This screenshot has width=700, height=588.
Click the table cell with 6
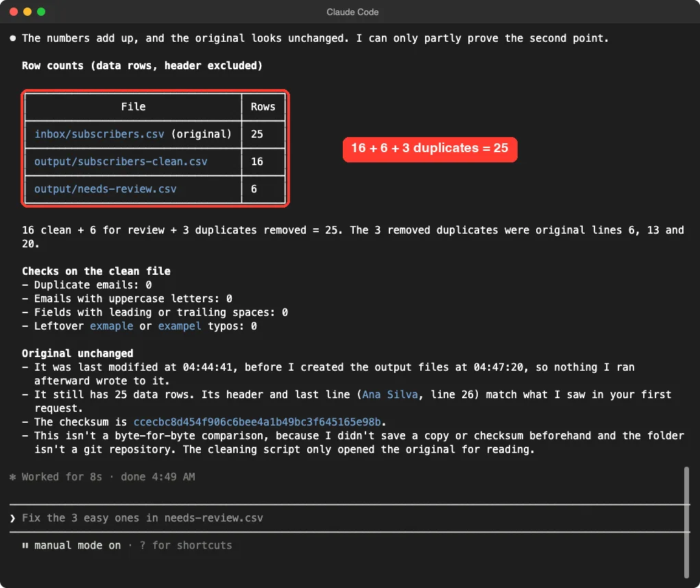click(x=263, y=188)
